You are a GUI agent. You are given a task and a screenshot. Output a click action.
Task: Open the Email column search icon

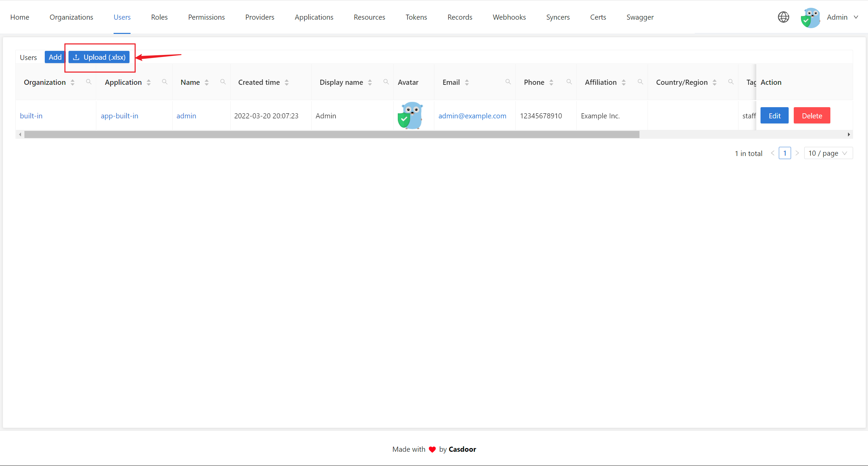click(x=508, y=82)
